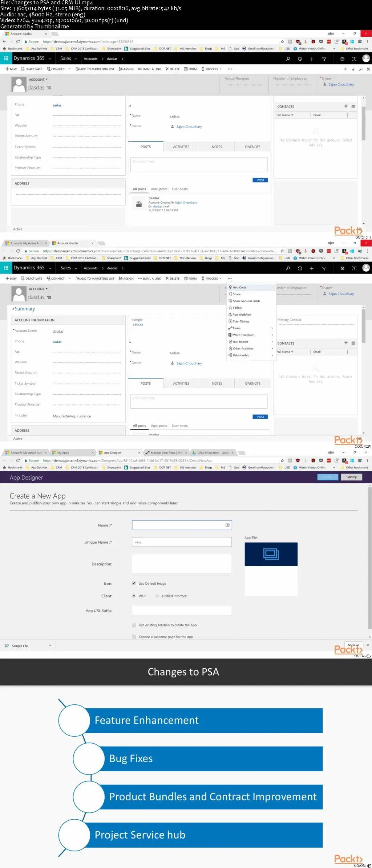Click the App URL Suffix input field

(x=182, y=611)
